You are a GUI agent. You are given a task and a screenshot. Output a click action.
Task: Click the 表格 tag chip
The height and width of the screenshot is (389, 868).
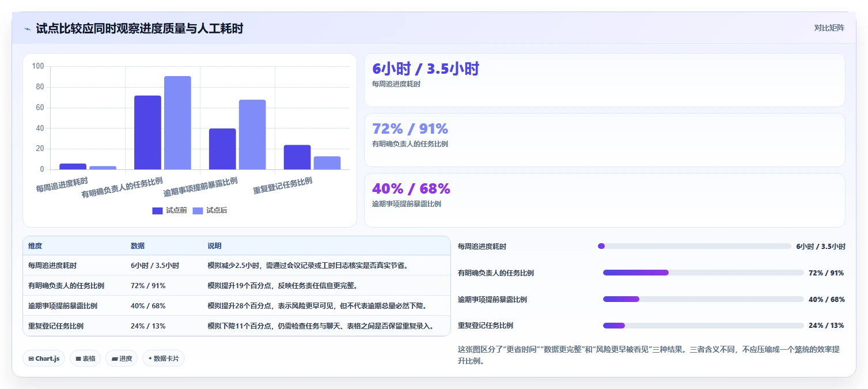85,358
